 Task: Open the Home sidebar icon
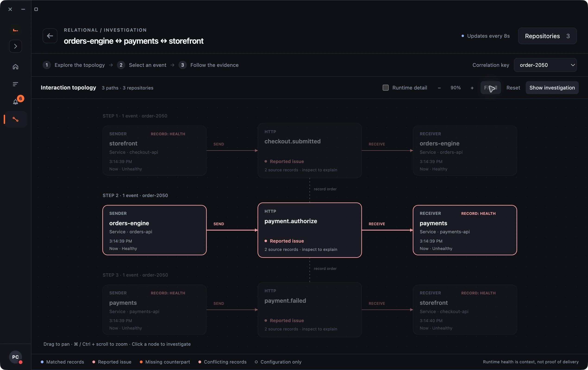15,67
